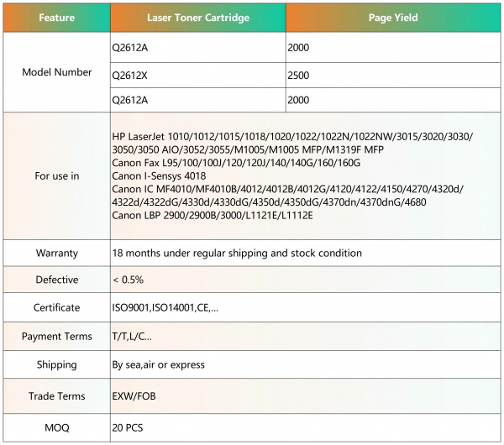Click the Canon Fax L95 line
Screen dimensions: 504x445
pyautogui.click(x=236, y=163)
